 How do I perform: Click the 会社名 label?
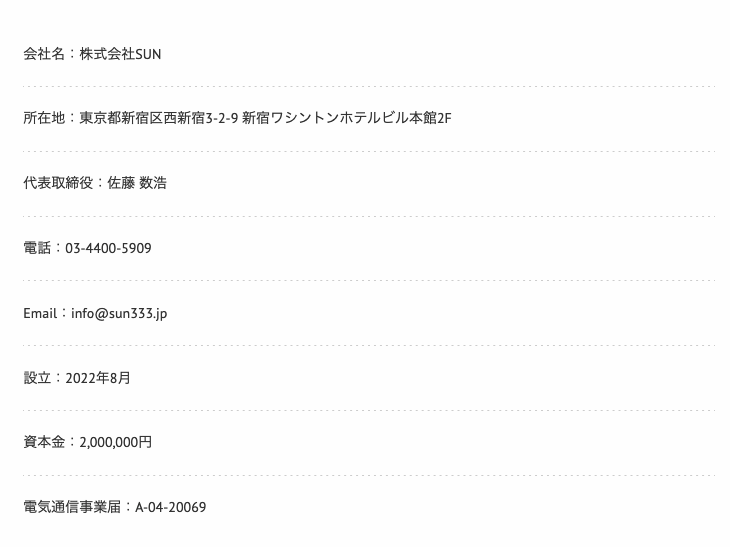click(44, 54)
